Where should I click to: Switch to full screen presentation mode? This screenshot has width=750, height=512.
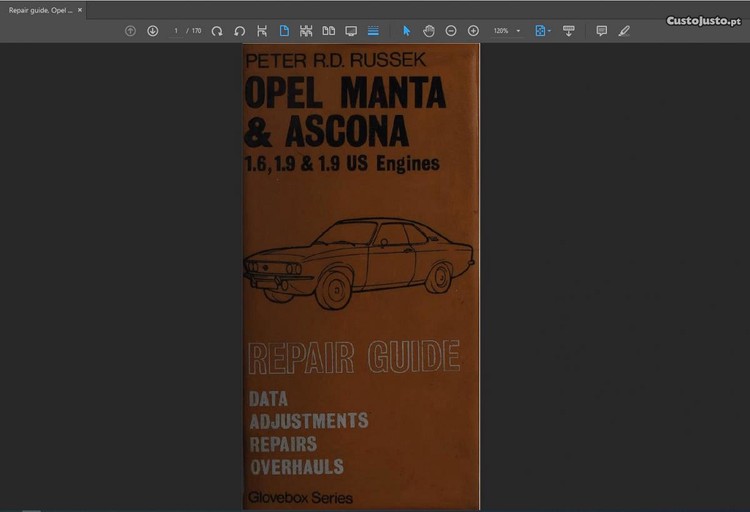coord(351,31)
